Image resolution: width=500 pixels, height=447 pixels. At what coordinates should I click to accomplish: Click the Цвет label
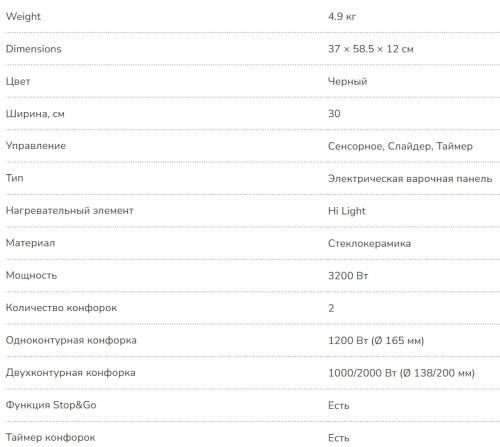[x=18, y=81]
